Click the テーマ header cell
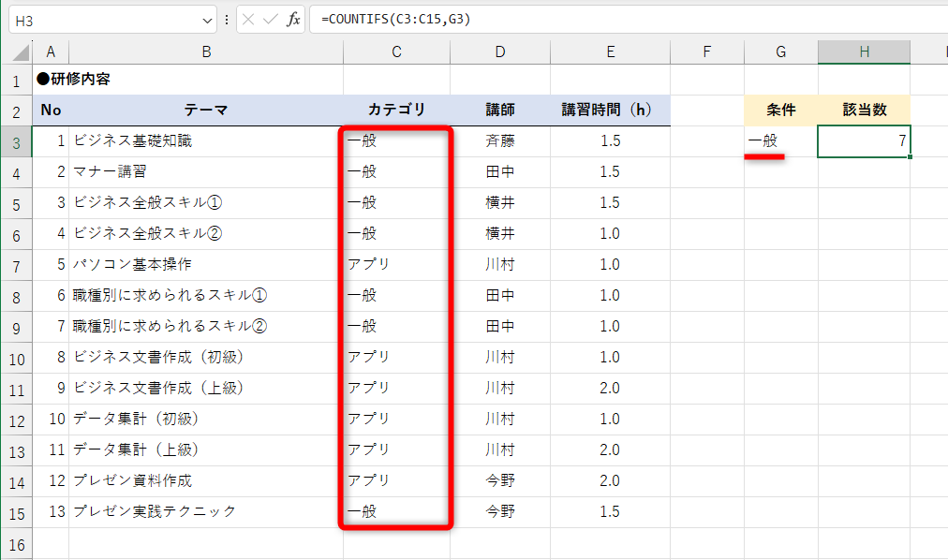 (x=205, y=110)
